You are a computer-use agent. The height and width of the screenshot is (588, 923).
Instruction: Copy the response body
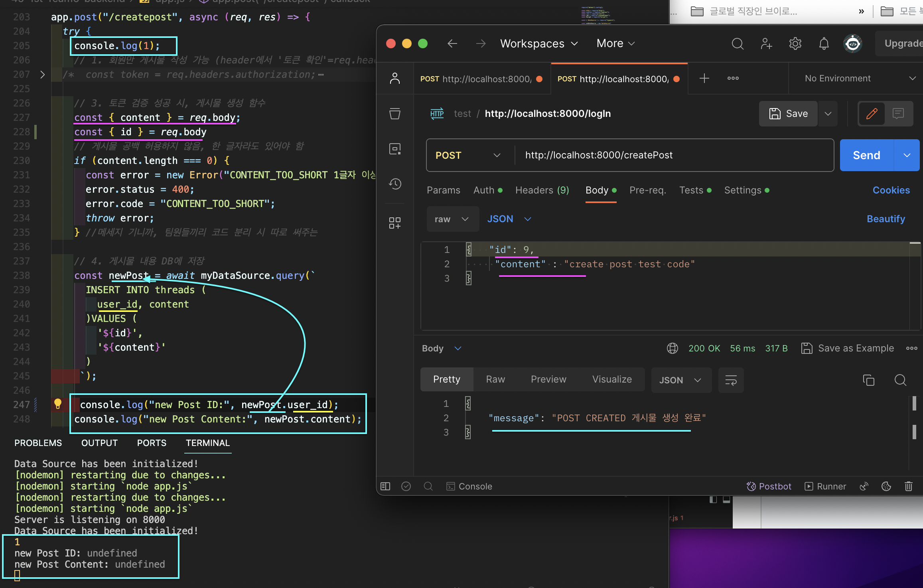(868, 380)
